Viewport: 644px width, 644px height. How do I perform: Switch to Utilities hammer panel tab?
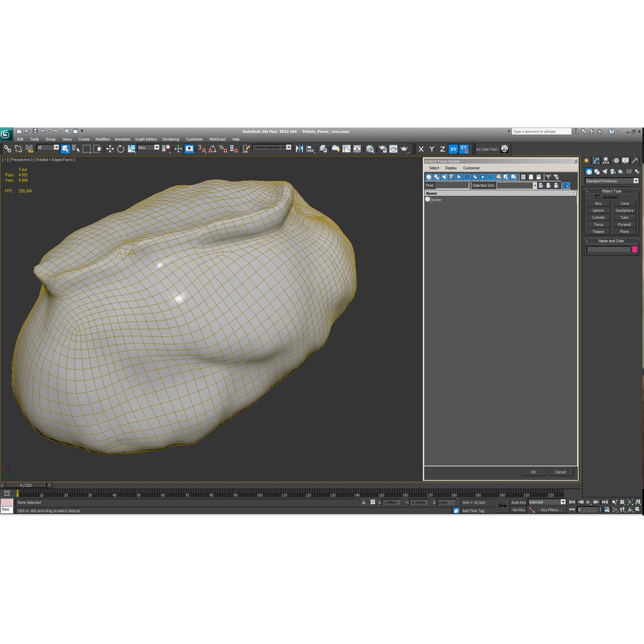click(x=635, y=160)
